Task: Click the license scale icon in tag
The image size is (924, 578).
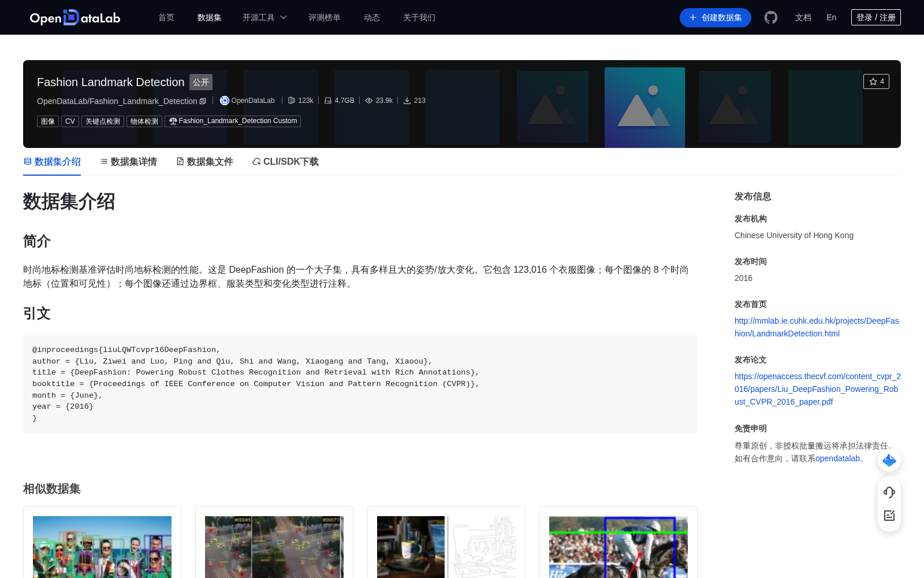Action: (173, 121)
